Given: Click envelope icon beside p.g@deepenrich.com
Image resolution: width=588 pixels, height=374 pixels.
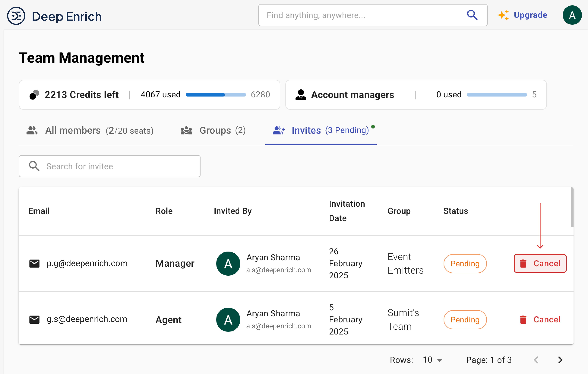Looking at the screenshot, I should [34, 264].
